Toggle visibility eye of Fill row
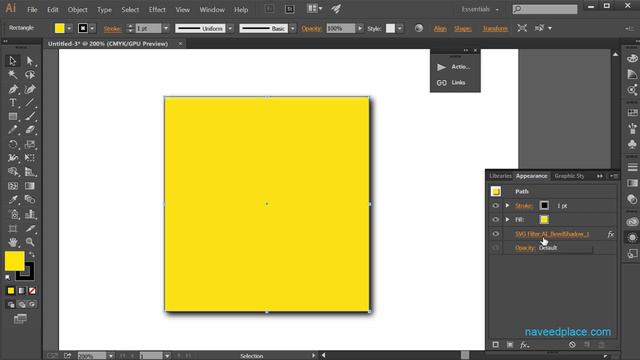This screenshot has width=640, height=360. click(x=495, y=220)
